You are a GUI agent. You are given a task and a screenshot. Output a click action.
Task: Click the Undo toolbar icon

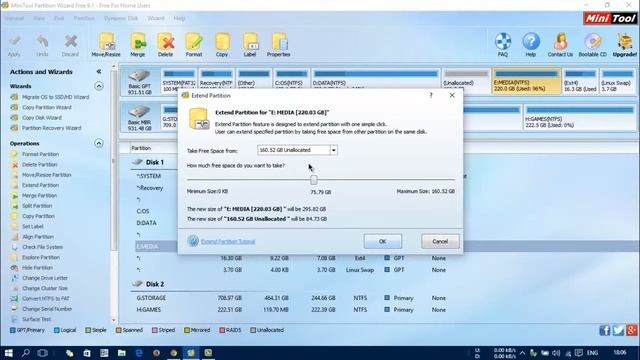click(x=42, y=45)
